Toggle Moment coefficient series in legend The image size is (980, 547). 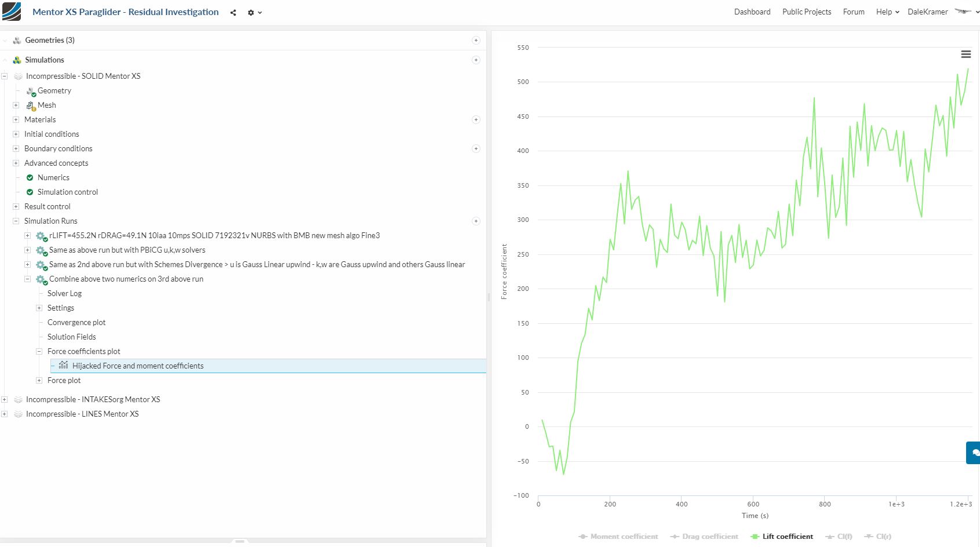pyautogui.click(x=618, y=537)
